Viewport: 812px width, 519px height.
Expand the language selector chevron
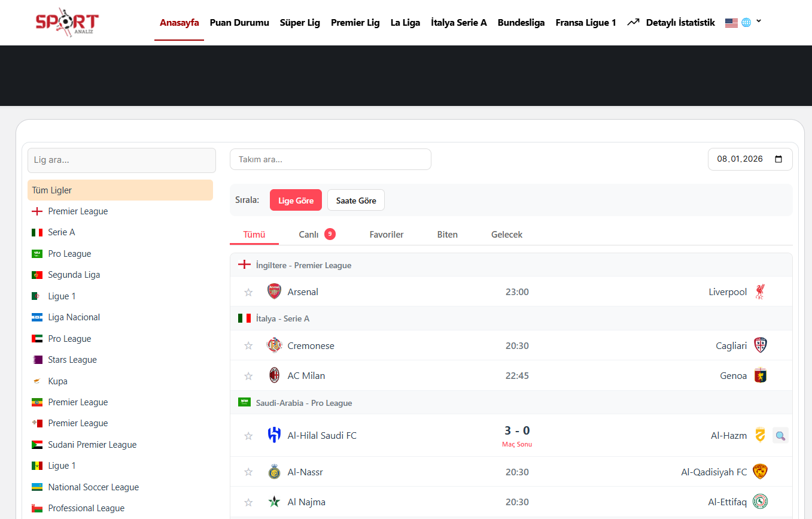pos(759,21)
